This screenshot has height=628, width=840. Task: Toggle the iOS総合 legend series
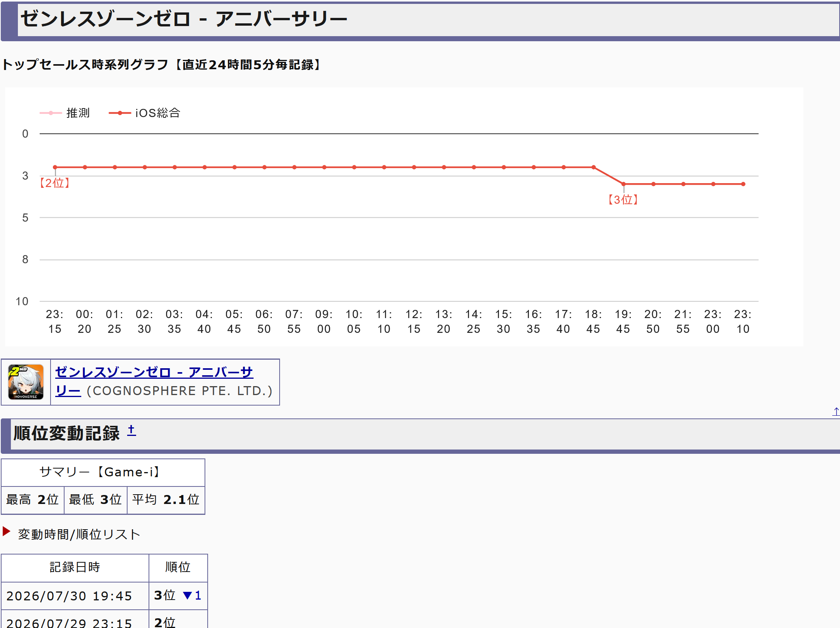(x=144, y=113)
